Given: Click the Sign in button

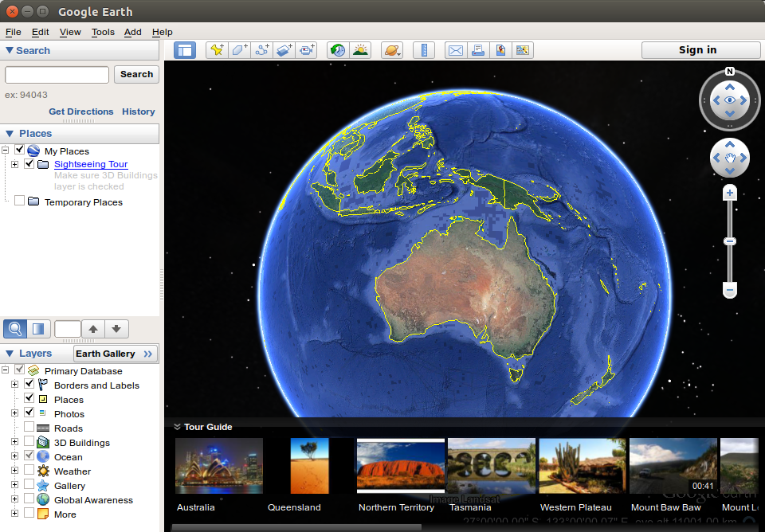Looking at the screenshot, I should (x=700, y=49).
